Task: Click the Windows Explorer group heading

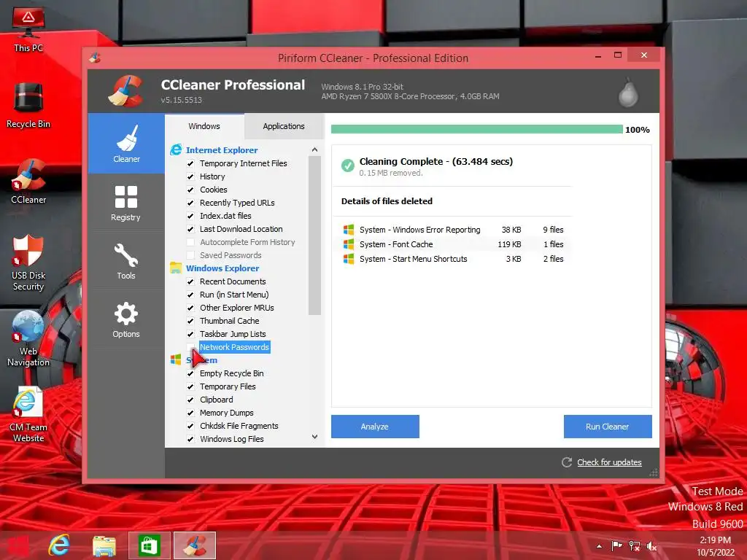Action: (222, 268)
